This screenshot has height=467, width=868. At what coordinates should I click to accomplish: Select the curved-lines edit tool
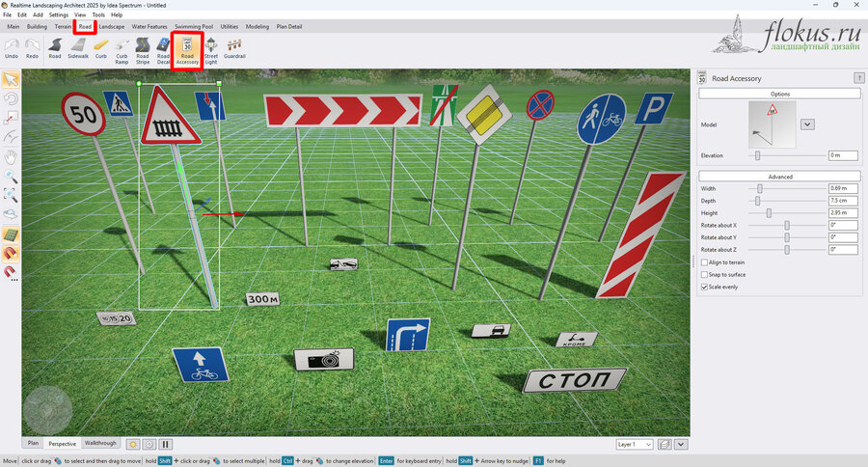(11, 137)
